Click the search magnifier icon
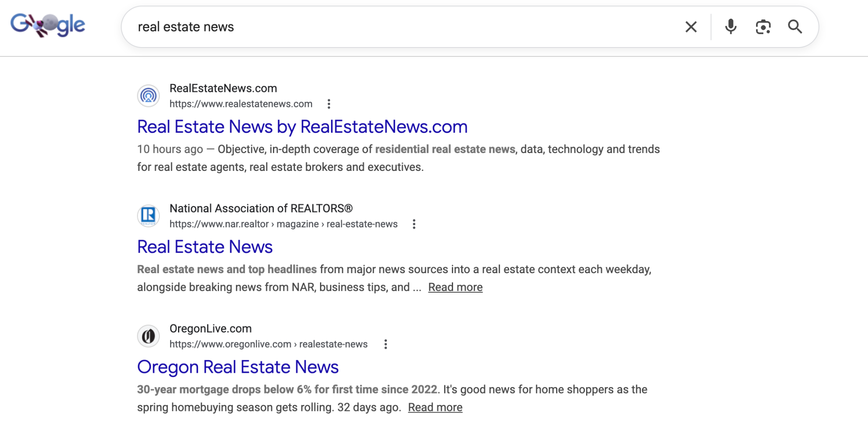This screenshot has height=436, width=868. coord(796,26)
